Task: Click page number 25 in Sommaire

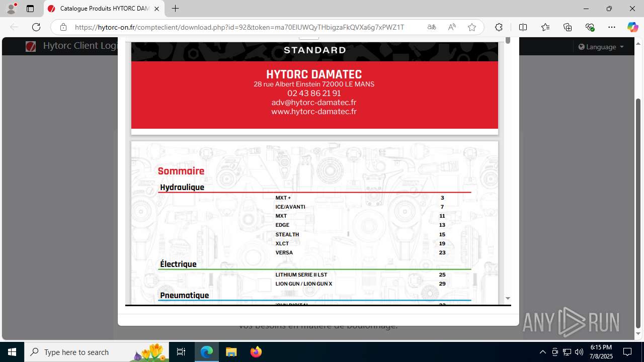Action: click(x=442, y=275)
